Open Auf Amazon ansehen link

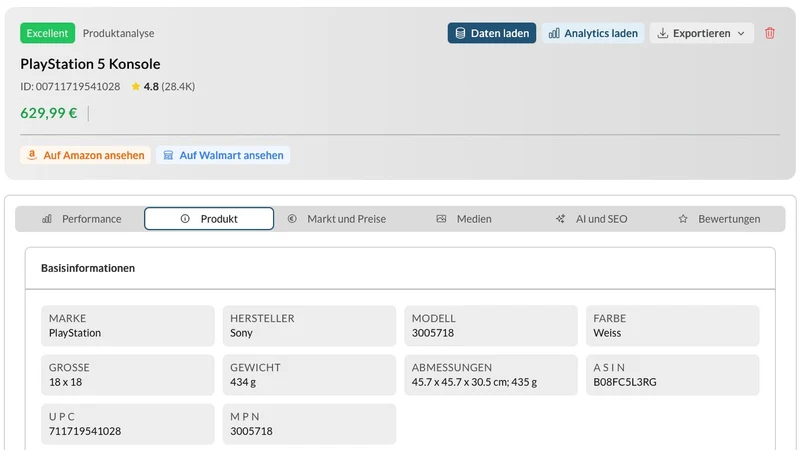[x=85, y=155]
